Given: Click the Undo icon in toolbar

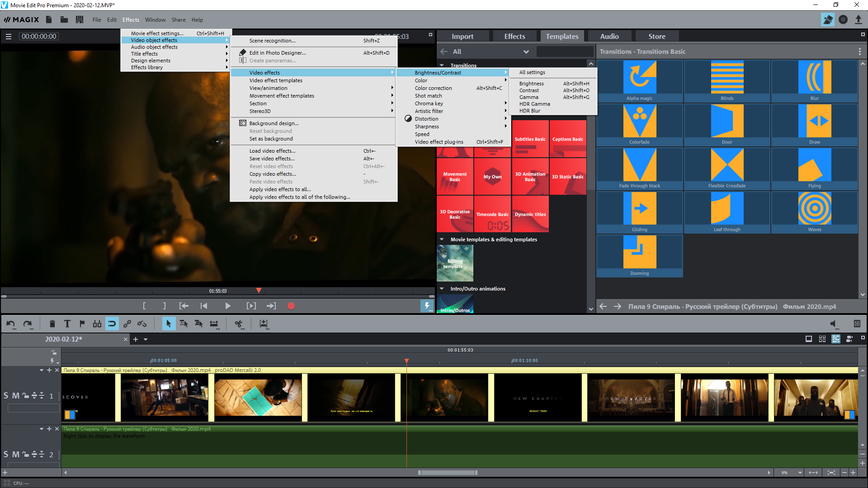Looking at the screenshot, I should pos(11,324).
